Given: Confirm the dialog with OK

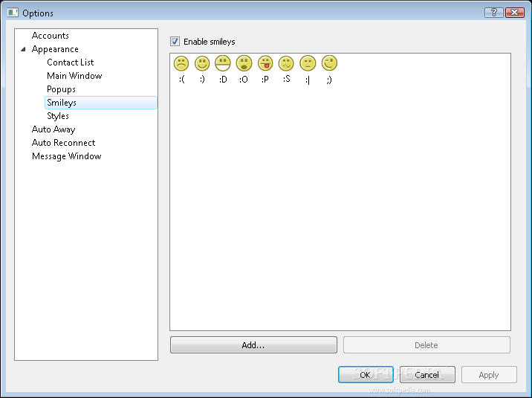Looking at the screenshot, I should (366, 375).
